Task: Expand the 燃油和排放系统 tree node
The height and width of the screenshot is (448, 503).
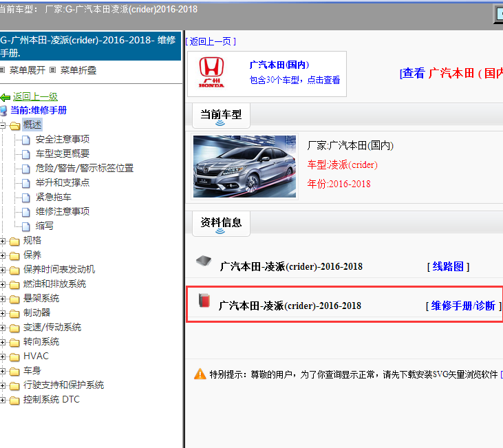Action: (x=2, y=285)
